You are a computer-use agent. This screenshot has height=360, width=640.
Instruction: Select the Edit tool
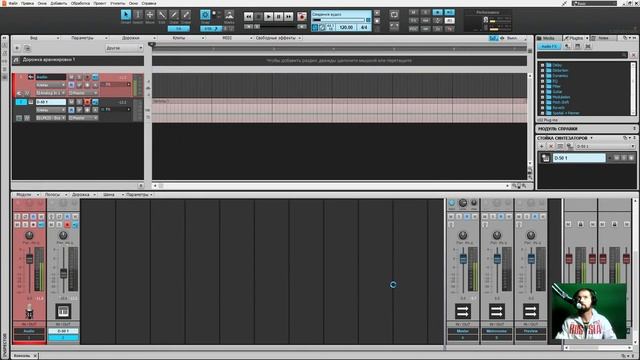[x=162, y=16]
